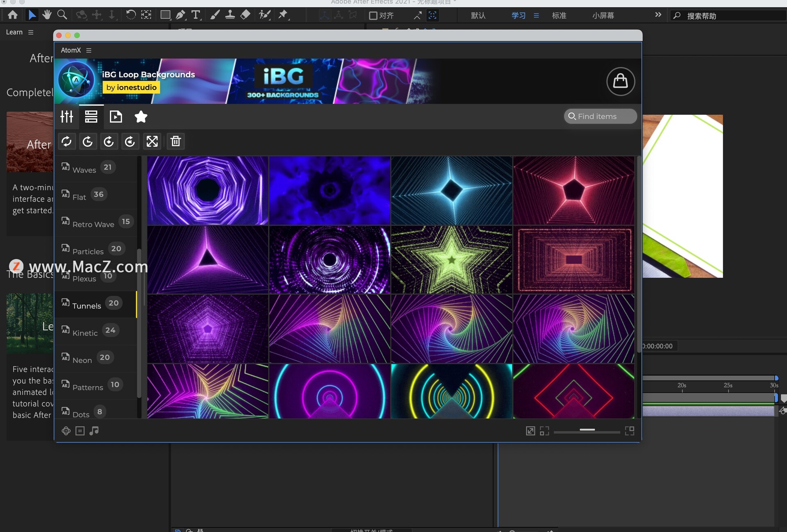Click the Find items search field
This screenshot has height=532, width=787.
600,116
